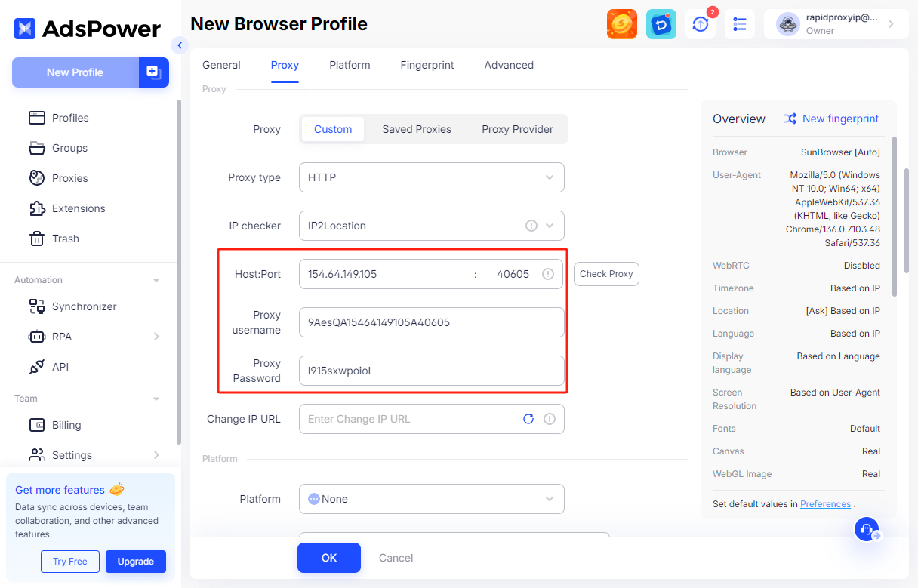Switch to the Platform tab
918x588 pixels.
pyautogui.click(x=350, y=65)
